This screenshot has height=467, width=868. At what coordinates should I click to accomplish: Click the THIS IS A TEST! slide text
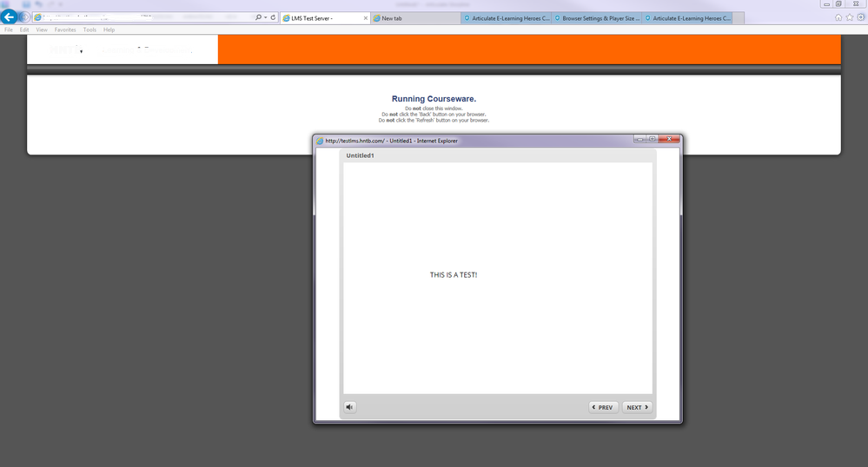(x=454, y=275)
